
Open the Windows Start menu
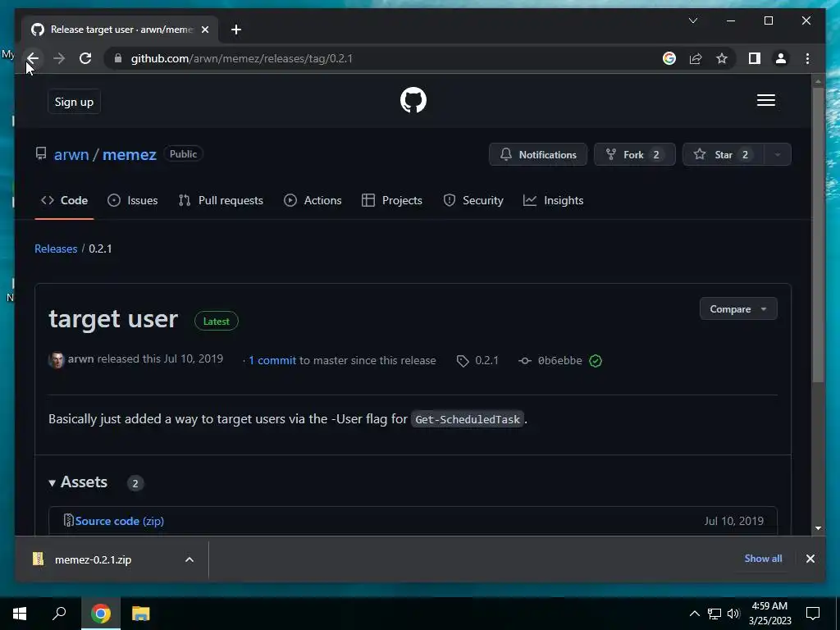20,614
